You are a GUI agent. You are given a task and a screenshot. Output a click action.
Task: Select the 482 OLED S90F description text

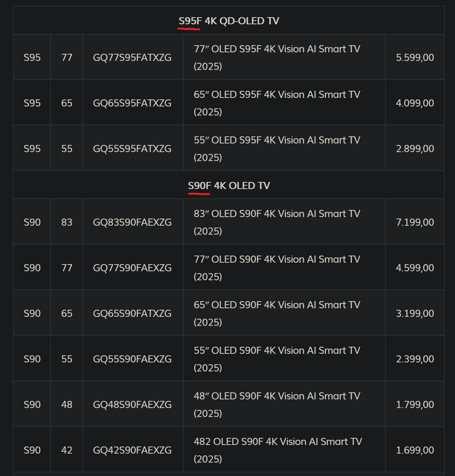pos(278,450)
